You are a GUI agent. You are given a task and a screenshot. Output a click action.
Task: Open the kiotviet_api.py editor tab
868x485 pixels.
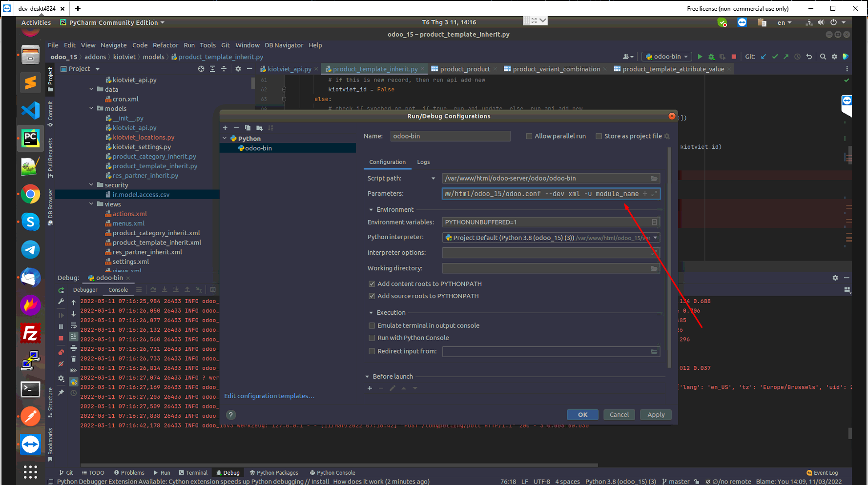(x=289, y=69)
